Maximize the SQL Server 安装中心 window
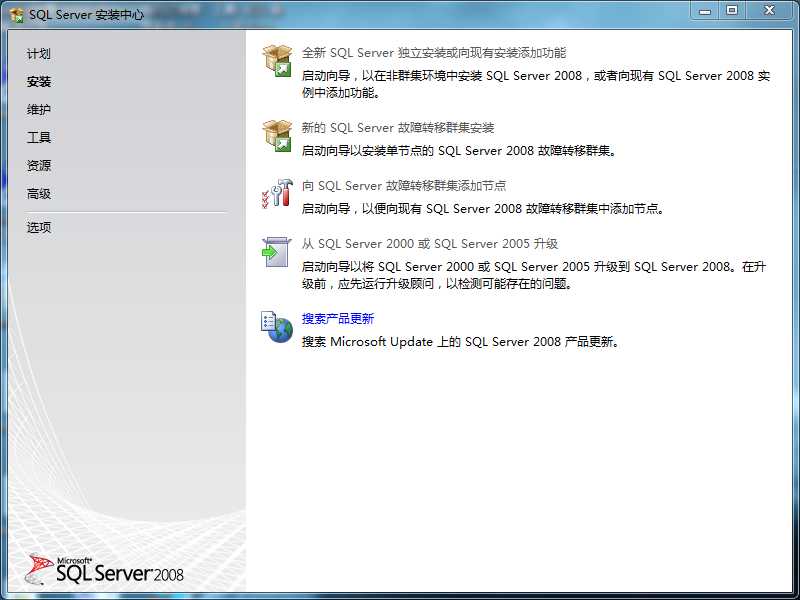The height and width of the screenshot is (600, 800). (x=732, y=11)
